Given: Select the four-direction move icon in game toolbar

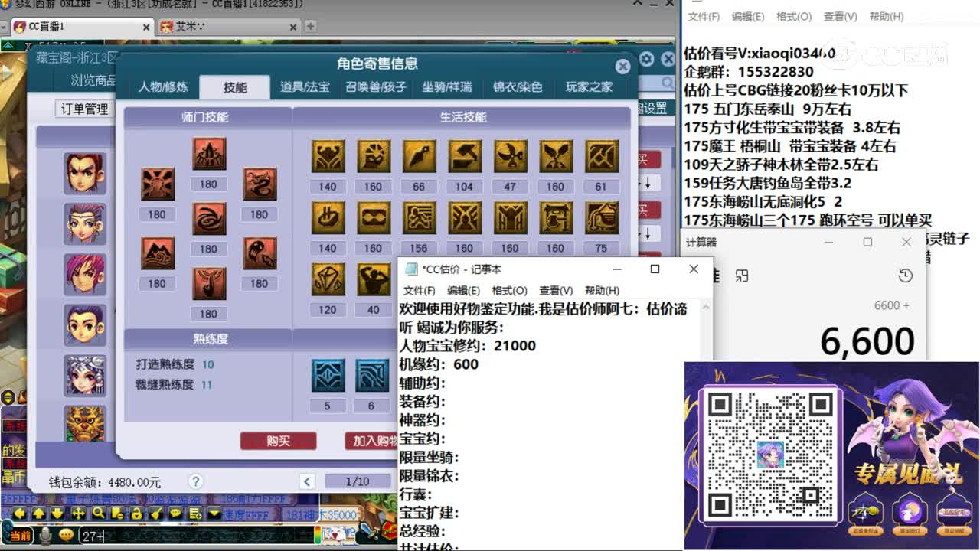Looking at the screenshot, I should [x=78, y=512].
